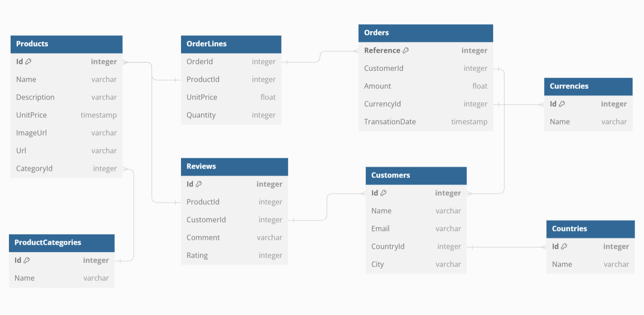Select the Products table header
The height and width of the screenshot is (315, 644).
click(x=66, y=44)
